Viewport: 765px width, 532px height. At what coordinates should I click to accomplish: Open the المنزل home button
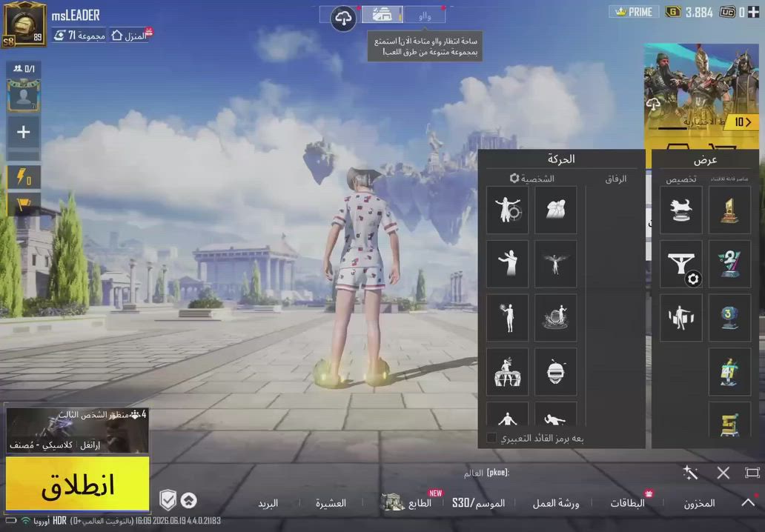(130, 35)
